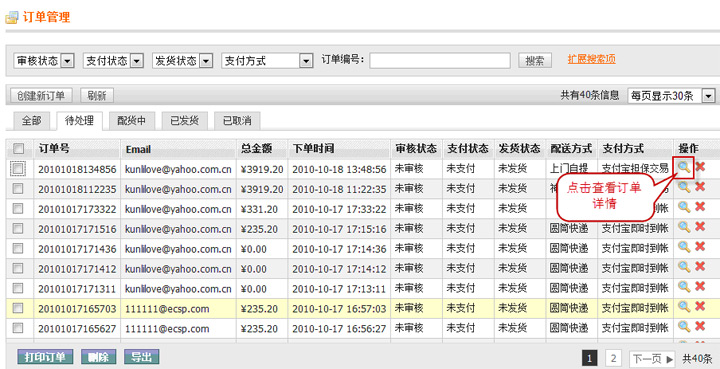Check order 20101017171516 row checkbox

point(18,229)
